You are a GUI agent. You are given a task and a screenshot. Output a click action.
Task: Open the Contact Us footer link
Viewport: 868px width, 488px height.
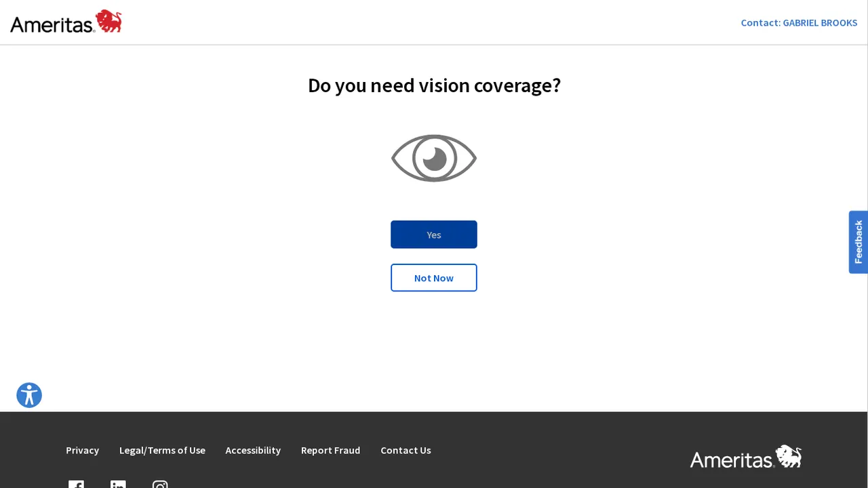(406, 450)
